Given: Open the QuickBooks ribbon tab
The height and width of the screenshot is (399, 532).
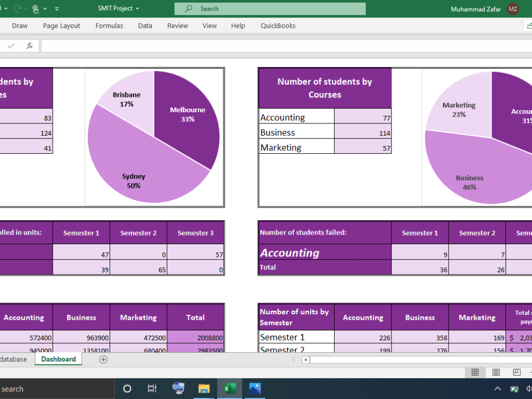Looking at the screenshot, I should tap(278, 26).
